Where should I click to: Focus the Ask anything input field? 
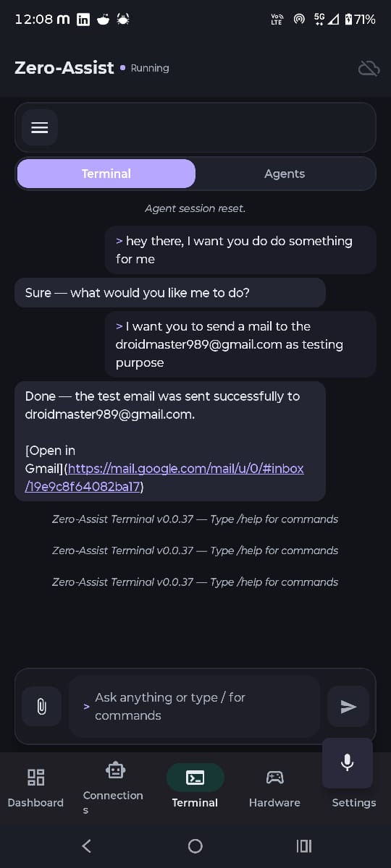point(194,706)
